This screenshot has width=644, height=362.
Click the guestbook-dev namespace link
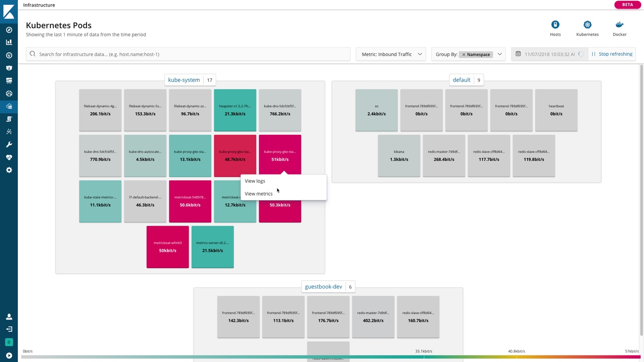[323, 286]
